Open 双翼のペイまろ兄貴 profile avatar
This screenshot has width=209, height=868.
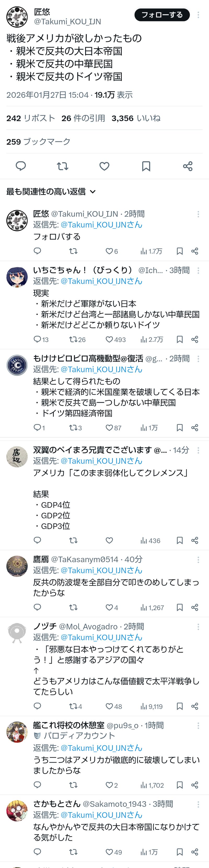(x=17, y=457)
